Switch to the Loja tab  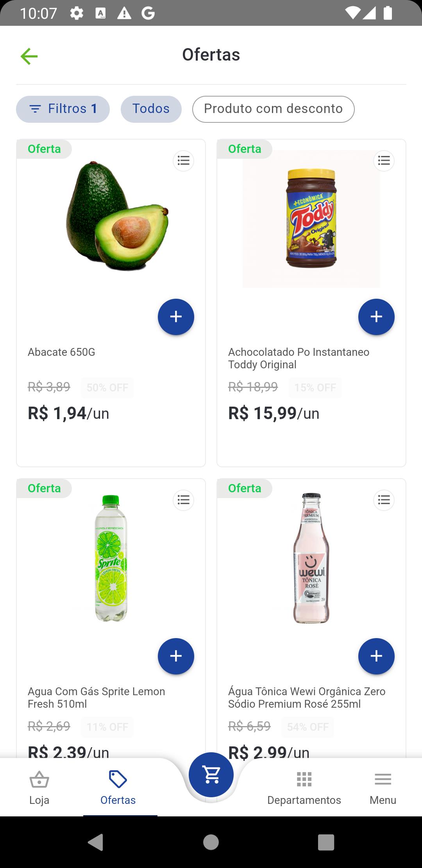pyautogui.click(x=39, y=787)
